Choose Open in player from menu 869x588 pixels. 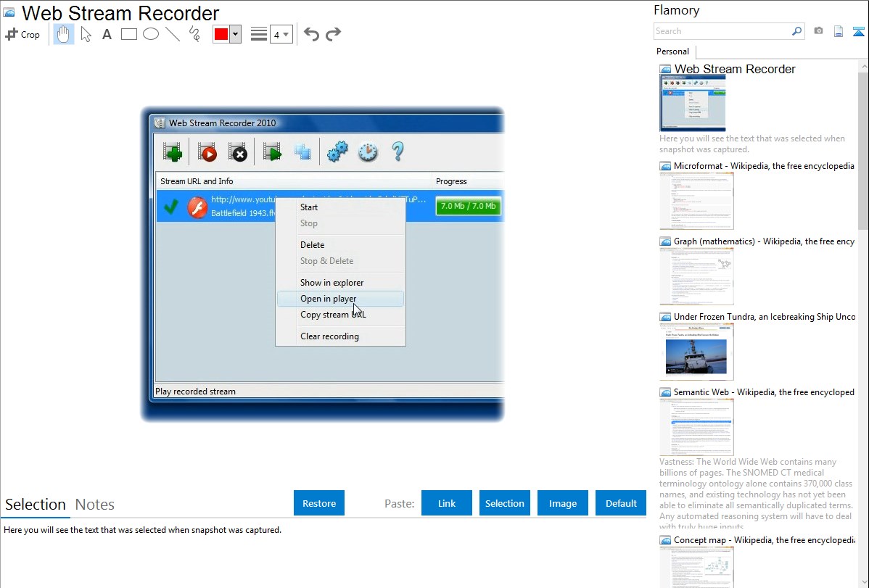[340, 299]
